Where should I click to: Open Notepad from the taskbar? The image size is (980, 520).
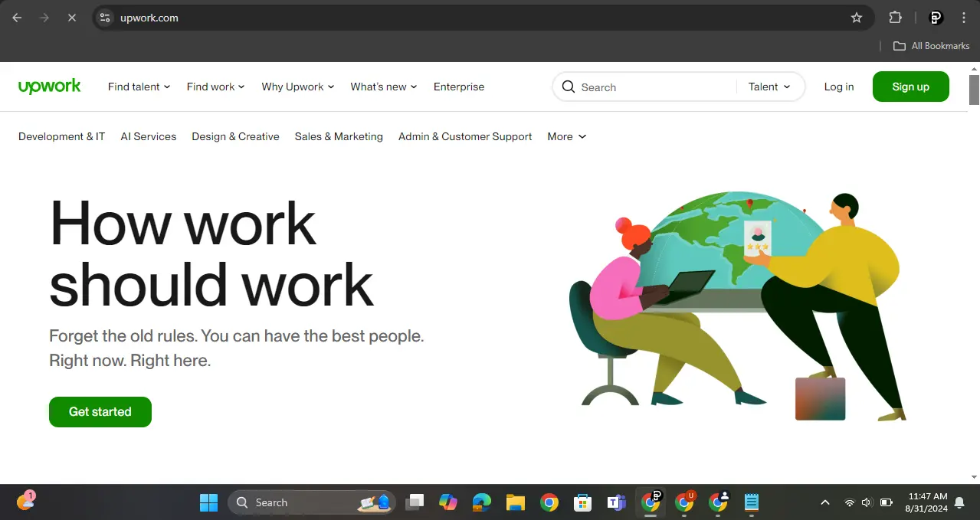(x=752, y=502)
